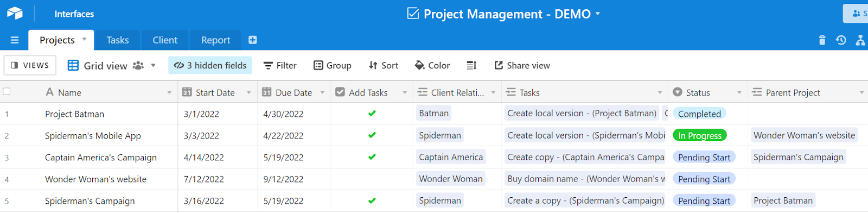Viewport: 868px width, 213px height.
Task: Uncheck Add Tasks for Project Batman
Action: coord(372,114)
